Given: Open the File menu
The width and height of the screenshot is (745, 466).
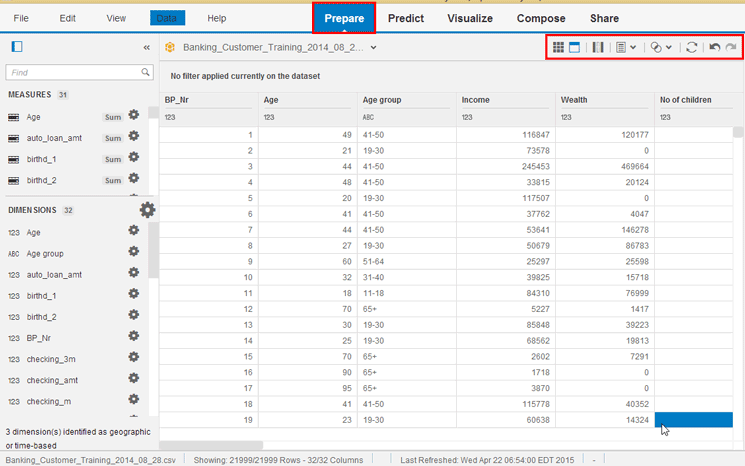Looking at the screenshot, I should click(x=21, y=18).
